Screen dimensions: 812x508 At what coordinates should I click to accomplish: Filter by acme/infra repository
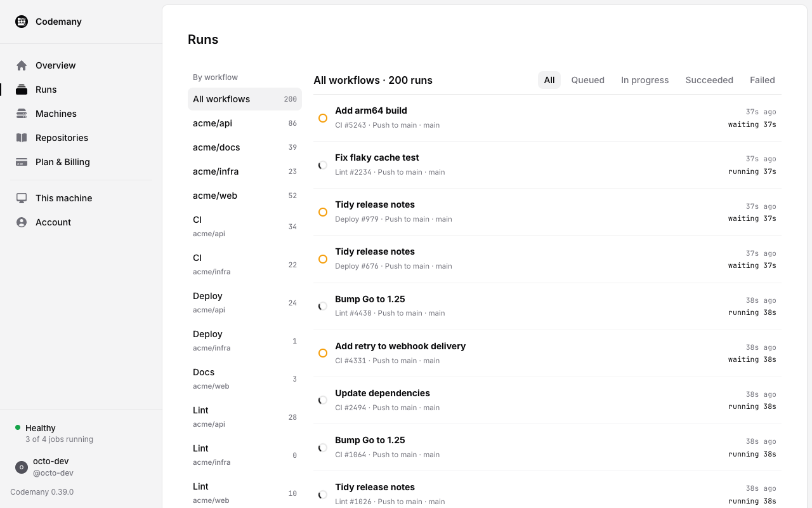(245, 171)
